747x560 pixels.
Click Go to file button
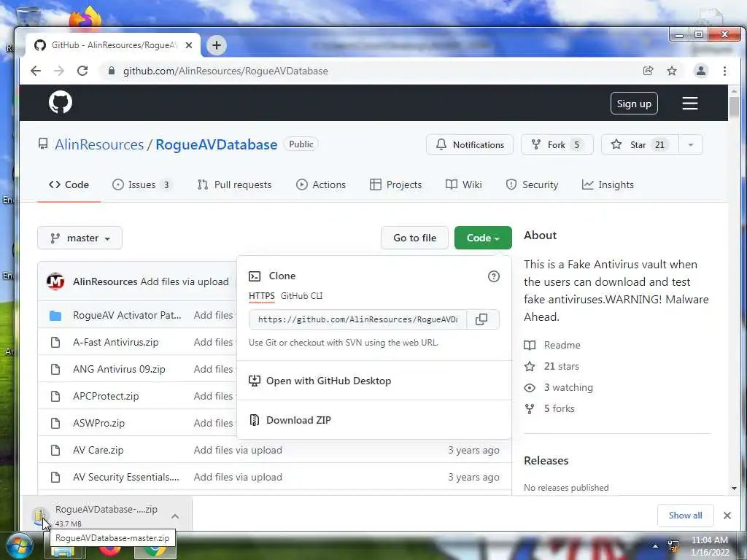point(414,238)
